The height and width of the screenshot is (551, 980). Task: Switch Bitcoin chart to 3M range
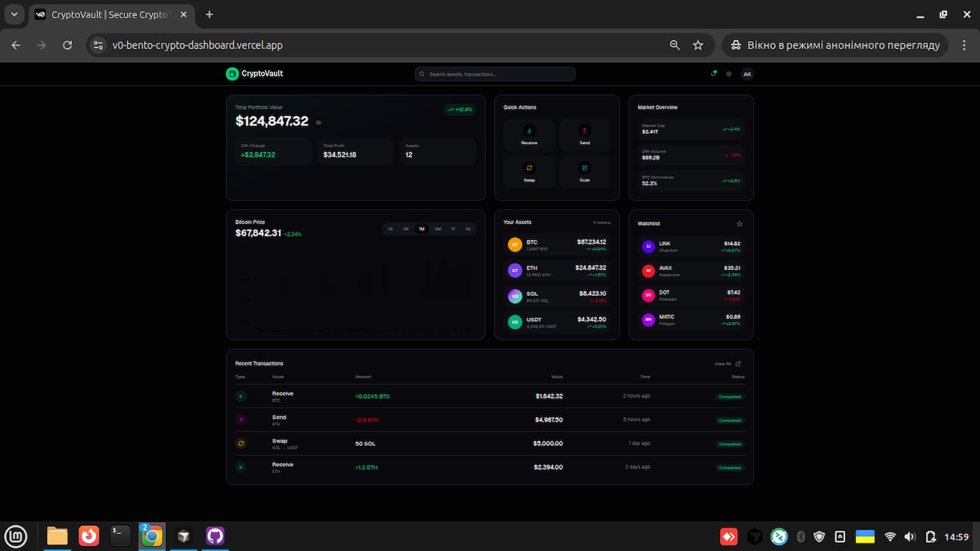[x=437, y=229]
